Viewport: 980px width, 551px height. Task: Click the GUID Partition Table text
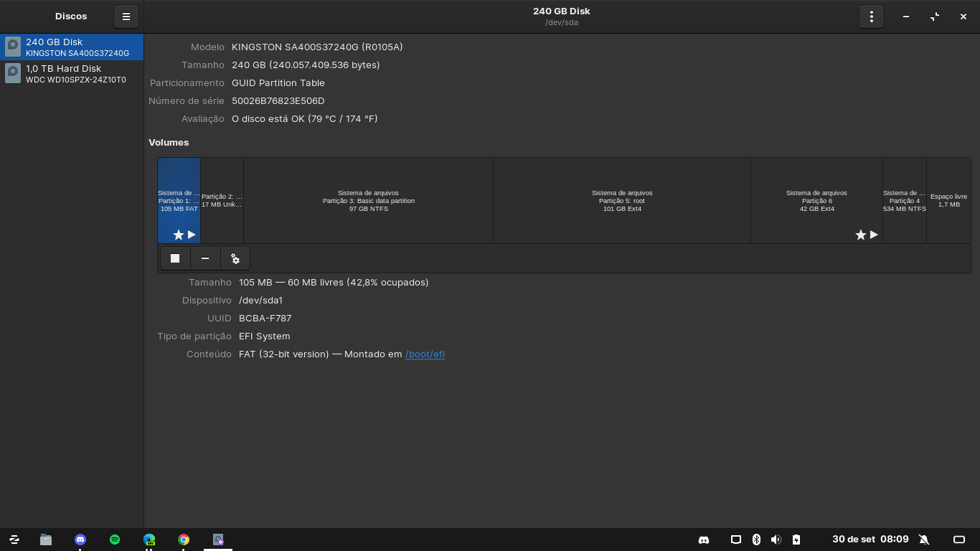coord(278,83)
